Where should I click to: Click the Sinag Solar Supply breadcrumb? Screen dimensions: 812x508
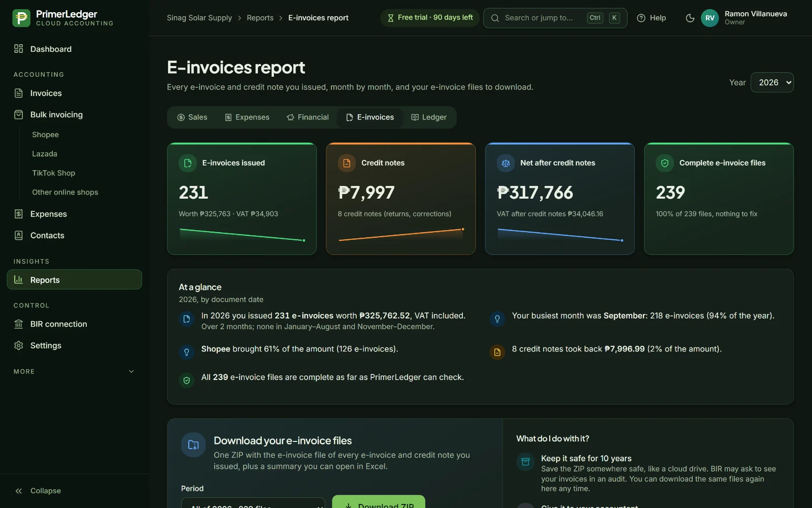[x=199, y=18]
